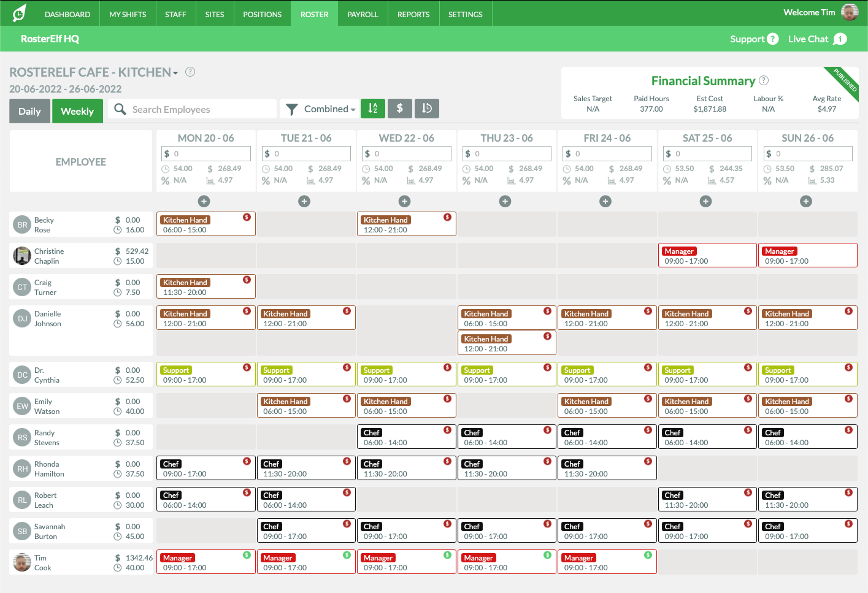Click the FRI 24 - 06 column header
Screen dimensions: 868x593
[607, 138]
